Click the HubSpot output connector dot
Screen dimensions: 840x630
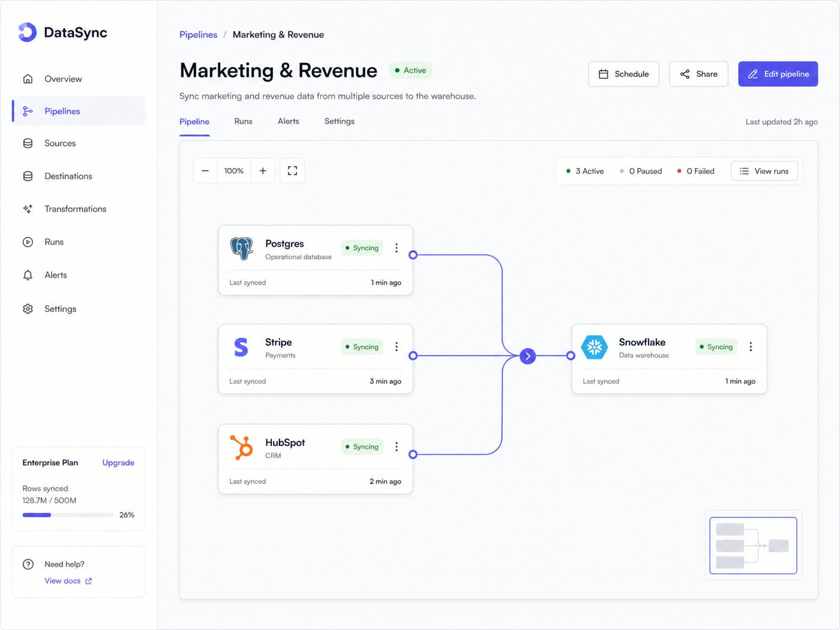coord(413,455)
